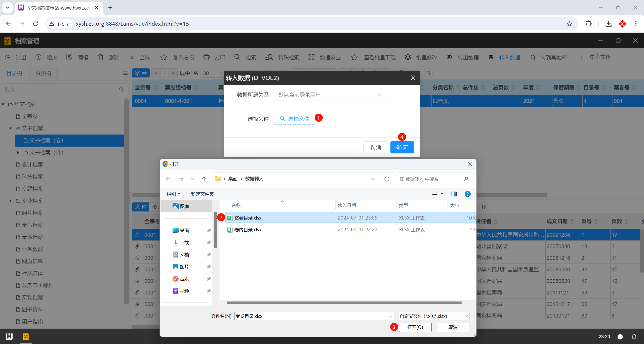Switch to the 分类树 tab
Screen dimensions: 644x344
[43, 73]
